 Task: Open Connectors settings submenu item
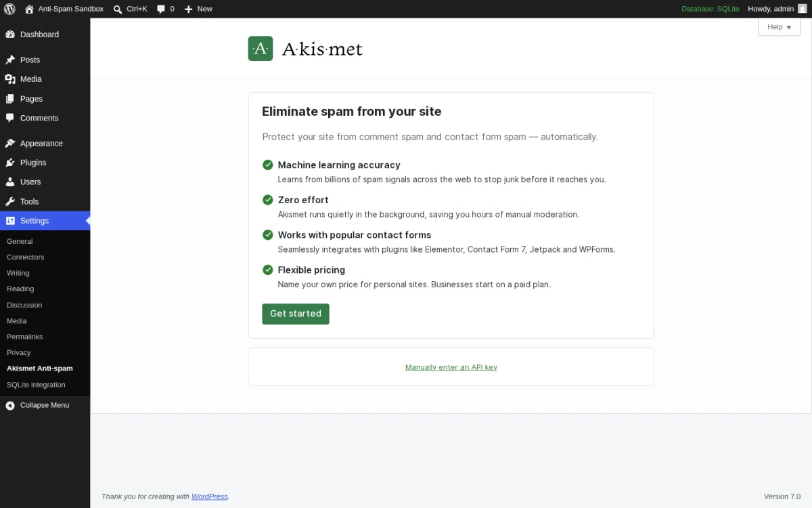[25, 257]
